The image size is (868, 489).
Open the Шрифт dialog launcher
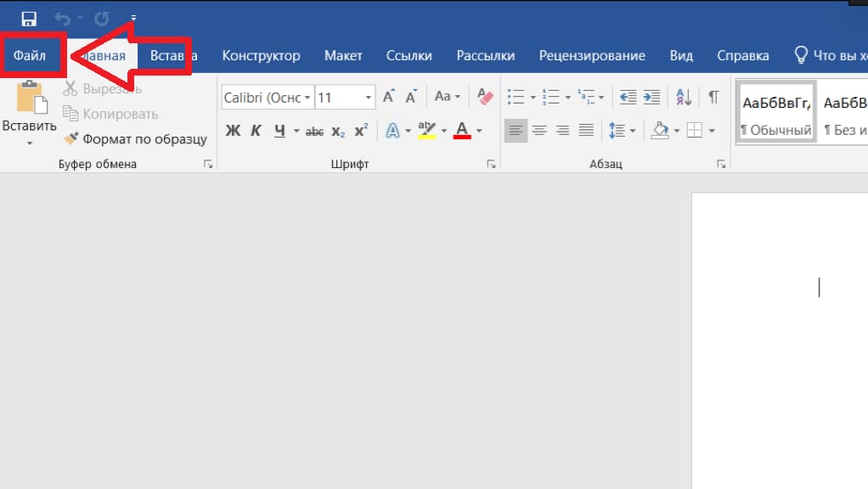coord(490,165)
